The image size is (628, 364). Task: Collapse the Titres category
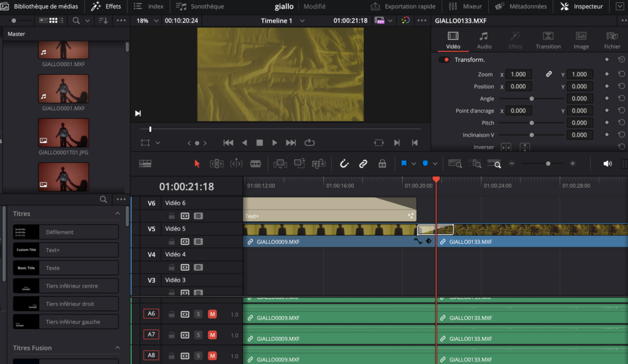pos(117,214)
